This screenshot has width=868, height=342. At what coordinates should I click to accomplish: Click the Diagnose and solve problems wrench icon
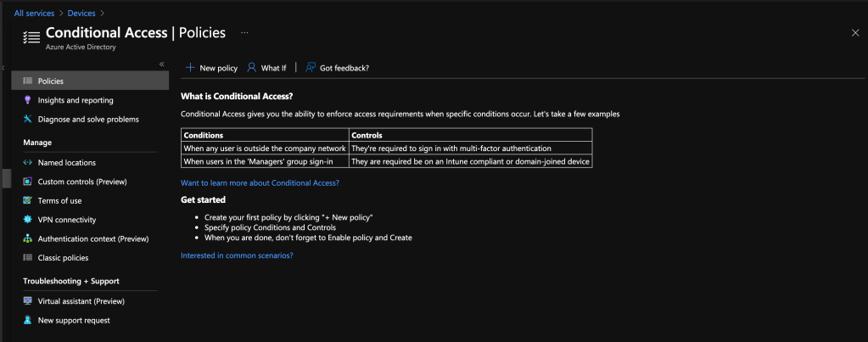(28, 120)
